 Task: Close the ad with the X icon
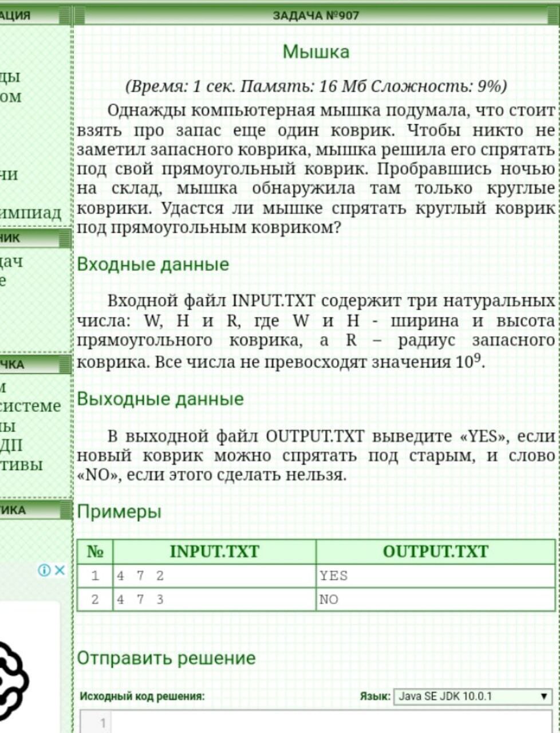(x=60, y=570)
